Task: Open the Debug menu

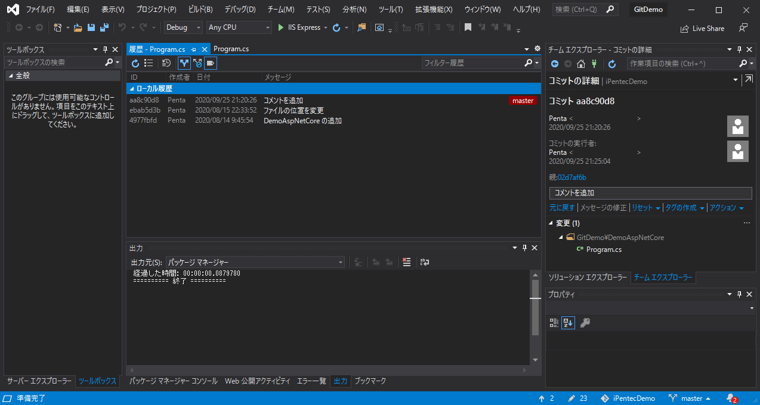Action: (240, 10)
